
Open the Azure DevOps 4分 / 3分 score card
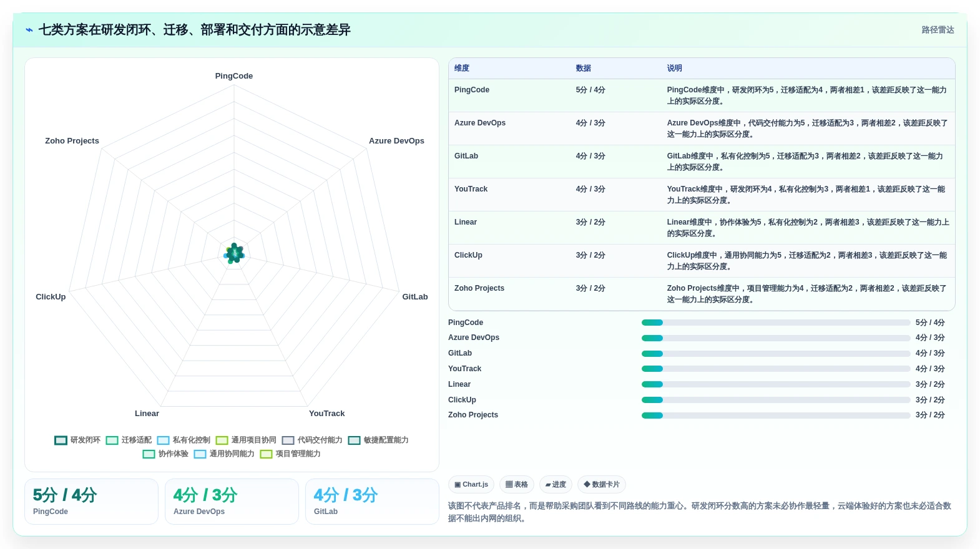(x=232, y=502)
